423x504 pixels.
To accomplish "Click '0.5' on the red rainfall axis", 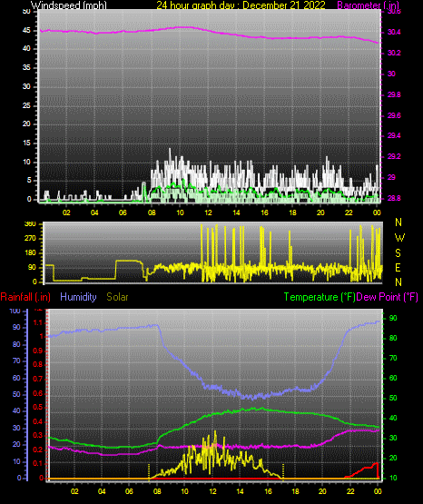I will pos(38,407).
